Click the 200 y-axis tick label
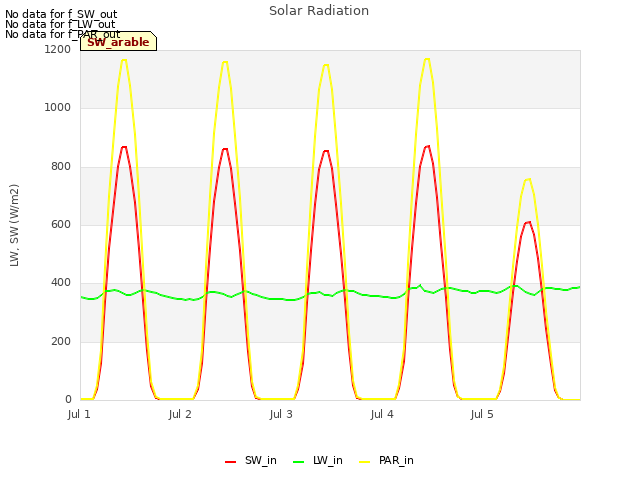The height and width of the screenshot is (480, 640). click(x=61, y=342)
